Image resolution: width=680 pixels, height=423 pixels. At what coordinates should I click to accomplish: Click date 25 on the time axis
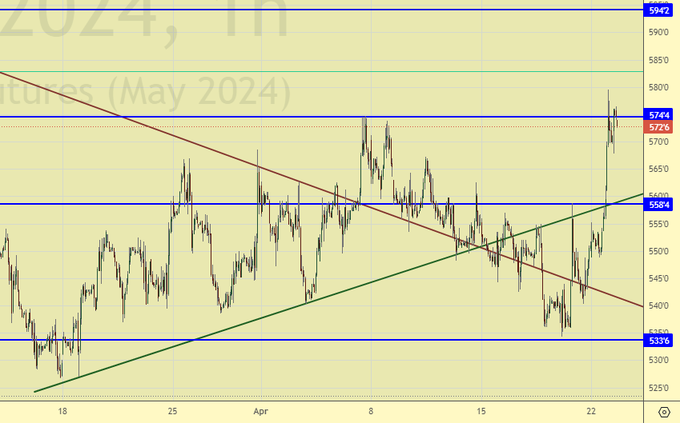tap(172, 411)
